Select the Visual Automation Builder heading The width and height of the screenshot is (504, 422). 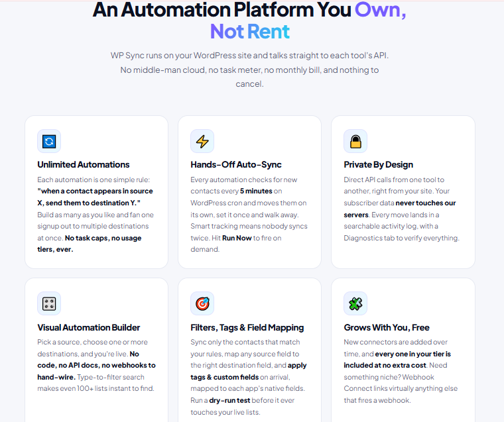(x=89, y=327)
